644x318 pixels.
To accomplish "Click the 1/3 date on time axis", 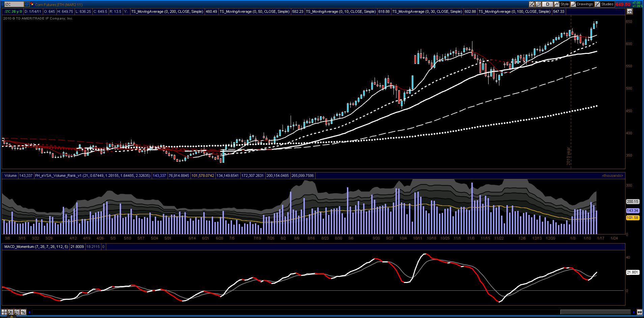I will (573, 238).
